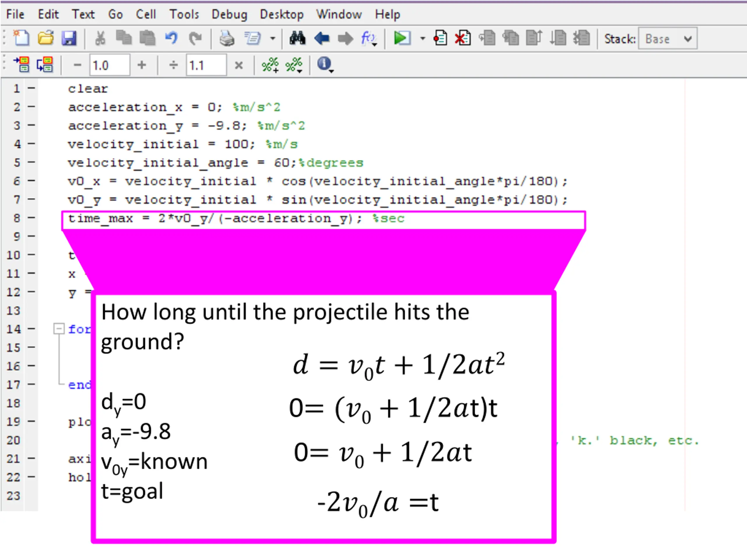Image resolution: width=747 pixels, height=560 pixels.
Task: Find text with binoculars icon
Action: [298, 38]
